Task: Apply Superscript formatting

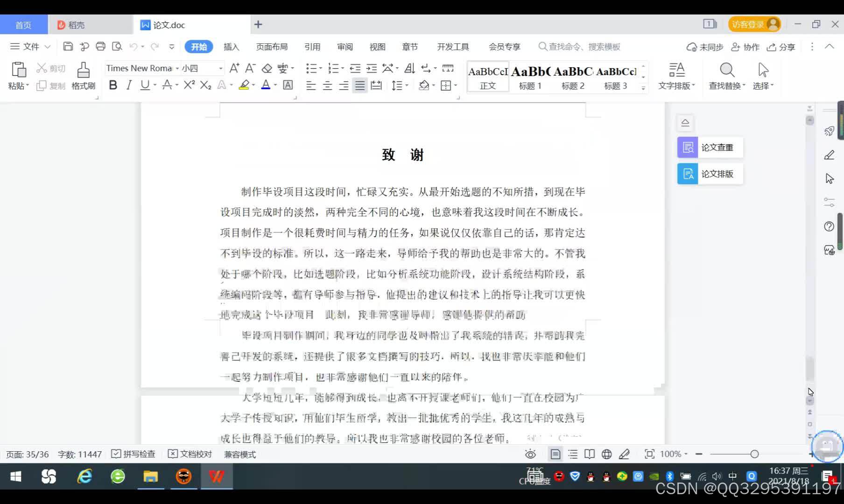Action: (x=189, y=85)
